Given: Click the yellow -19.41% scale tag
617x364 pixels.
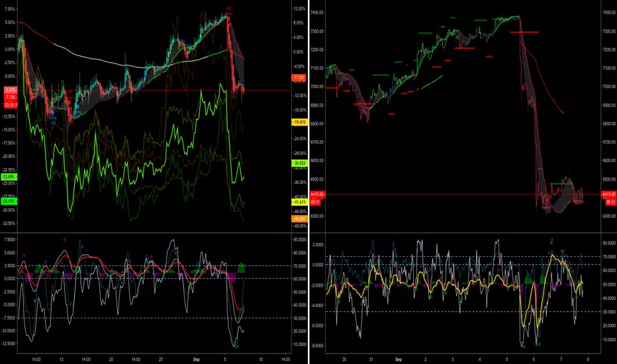Looking at the screenshot, I should point(299,122).
